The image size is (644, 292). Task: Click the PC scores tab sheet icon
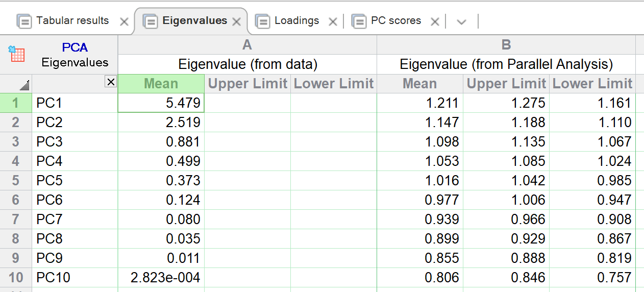(x=359, y=21)
